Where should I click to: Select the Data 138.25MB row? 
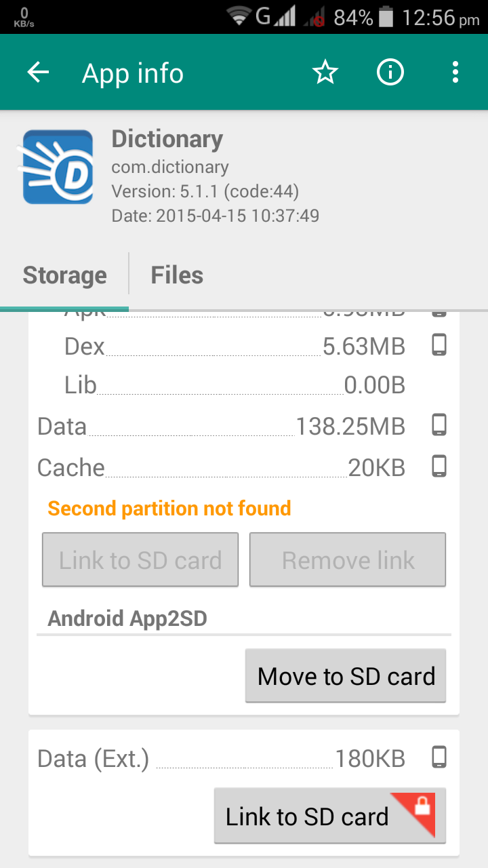pyautogui.click(x=221, y=427)
